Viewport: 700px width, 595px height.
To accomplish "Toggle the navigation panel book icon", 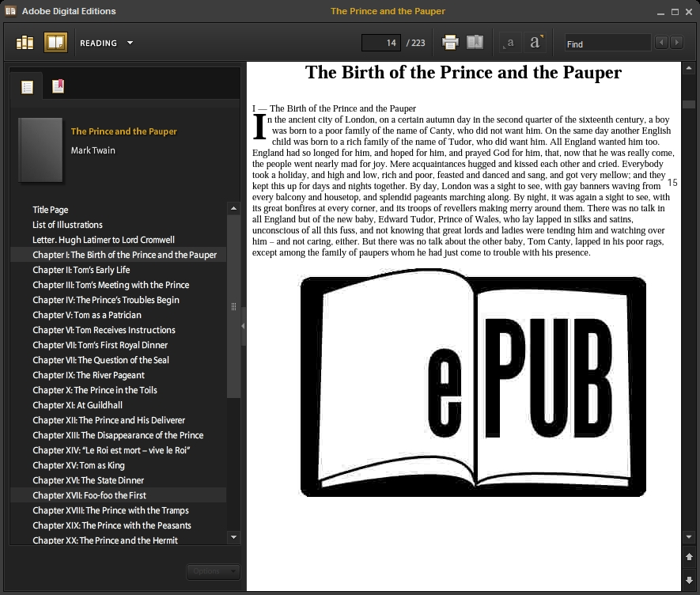I will 475,43.
